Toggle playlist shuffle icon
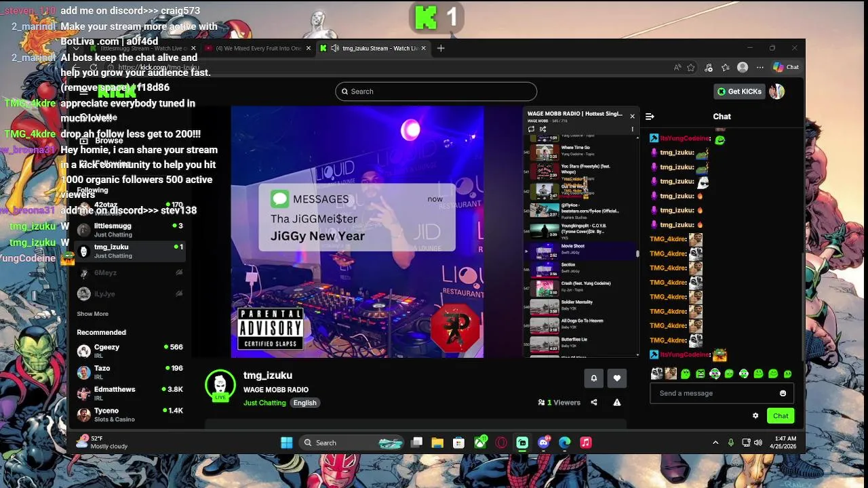 tap(542, 129)
